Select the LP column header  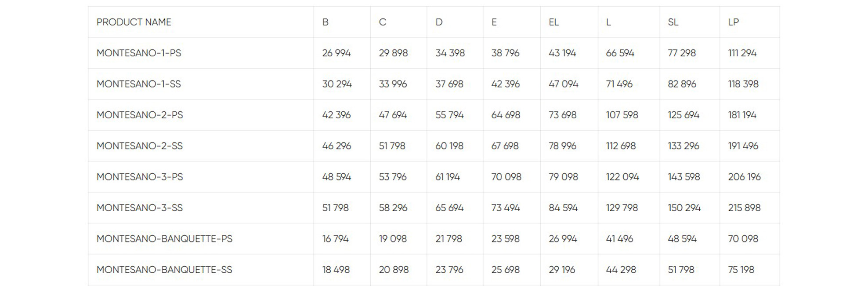(x=734, y=22)
